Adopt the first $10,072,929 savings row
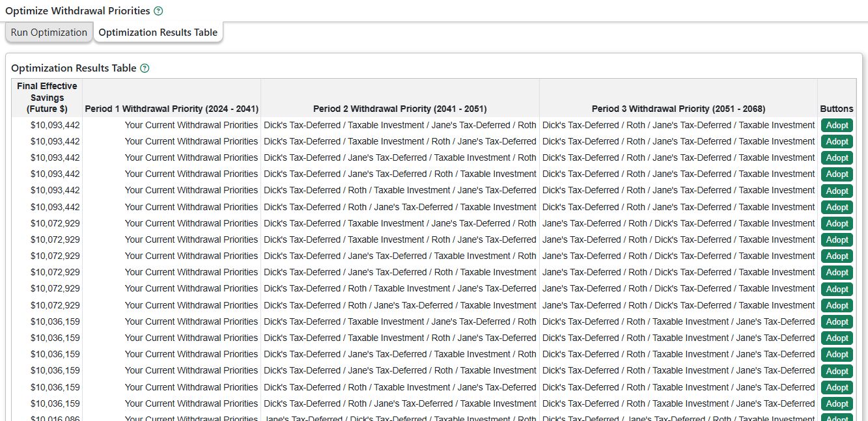868x421 pixels. pyautogui.click(x=837, y=224)
